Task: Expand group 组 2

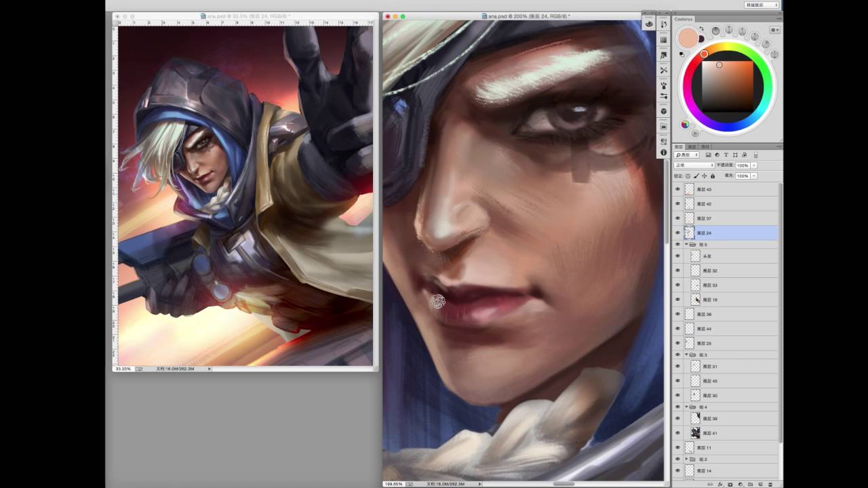Action: click(x=686, y=459)
